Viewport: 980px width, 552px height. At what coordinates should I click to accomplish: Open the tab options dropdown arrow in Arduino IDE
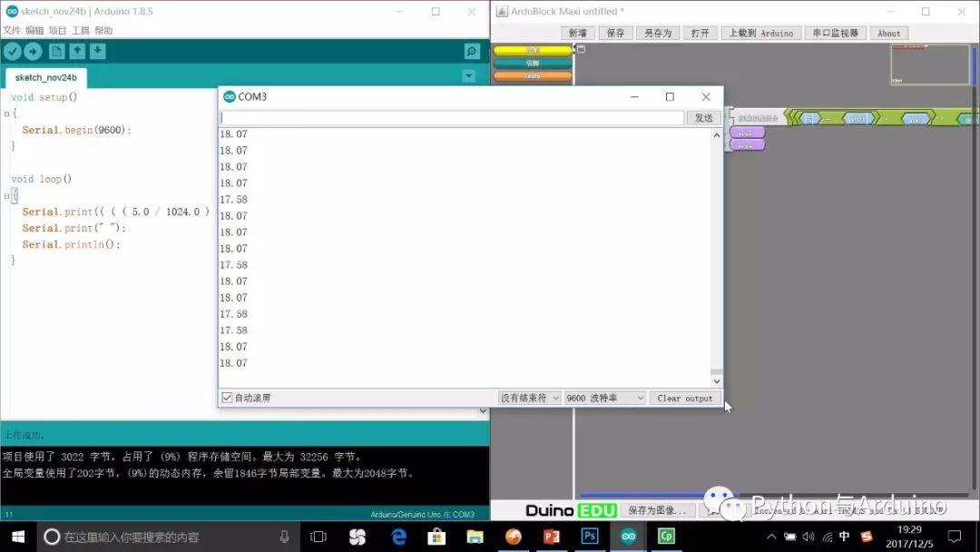pyautogui.click(x=469, y=76)
